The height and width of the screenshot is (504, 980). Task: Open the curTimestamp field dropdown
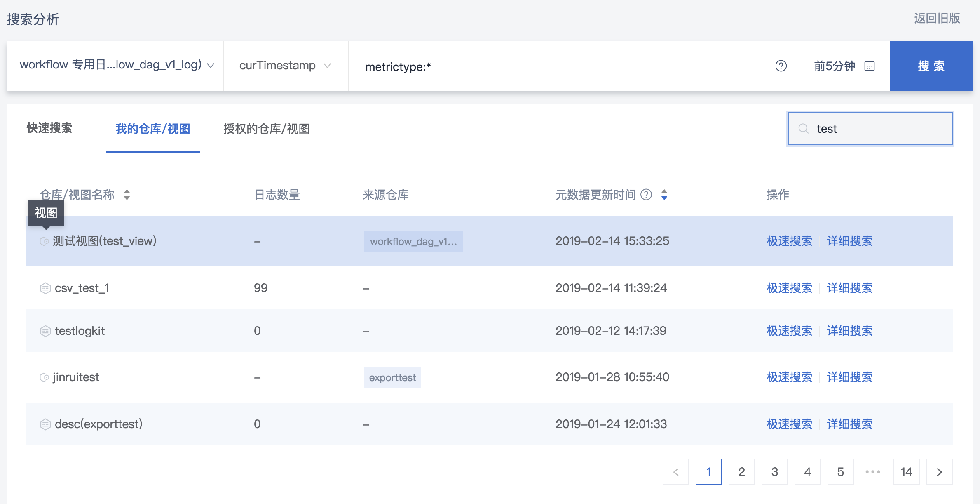tap(286, 66)
